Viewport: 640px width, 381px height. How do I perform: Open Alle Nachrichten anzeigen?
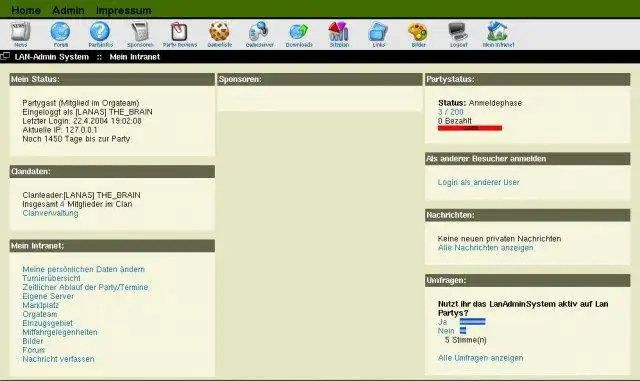pos(485,247)
